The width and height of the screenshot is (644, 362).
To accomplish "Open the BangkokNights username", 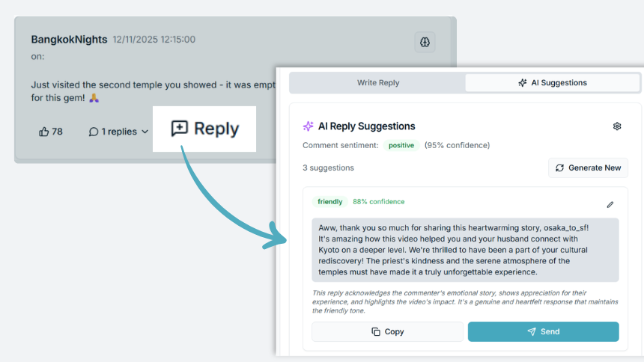I will (69, 40).
